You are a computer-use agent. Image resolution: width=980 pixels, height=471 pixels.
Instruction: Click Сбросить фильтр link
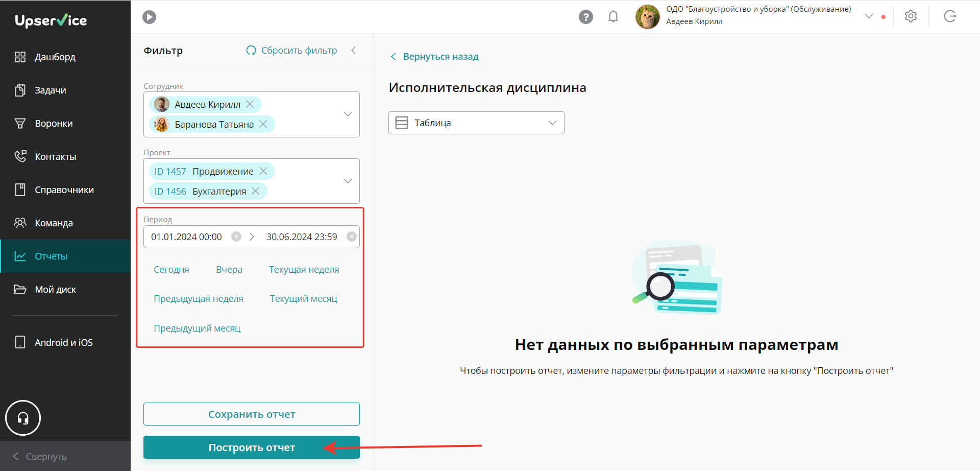click(291, 50)
